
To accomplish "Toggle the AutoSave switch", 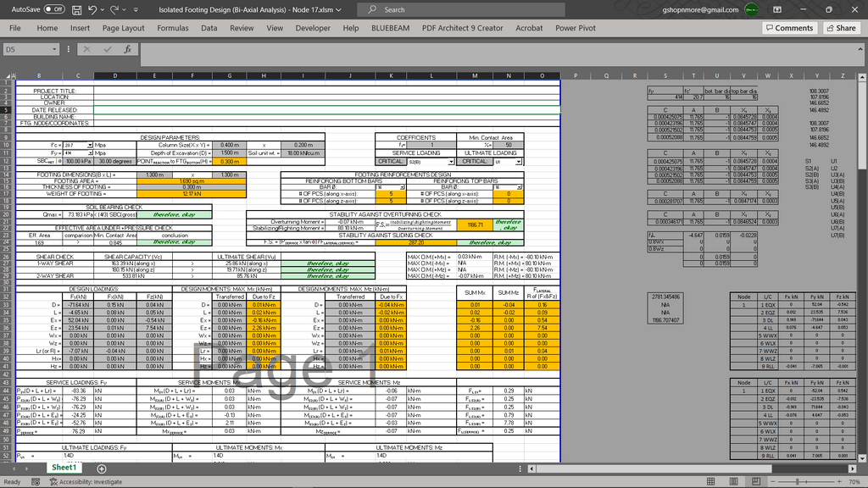I will (x=53, y=9).
